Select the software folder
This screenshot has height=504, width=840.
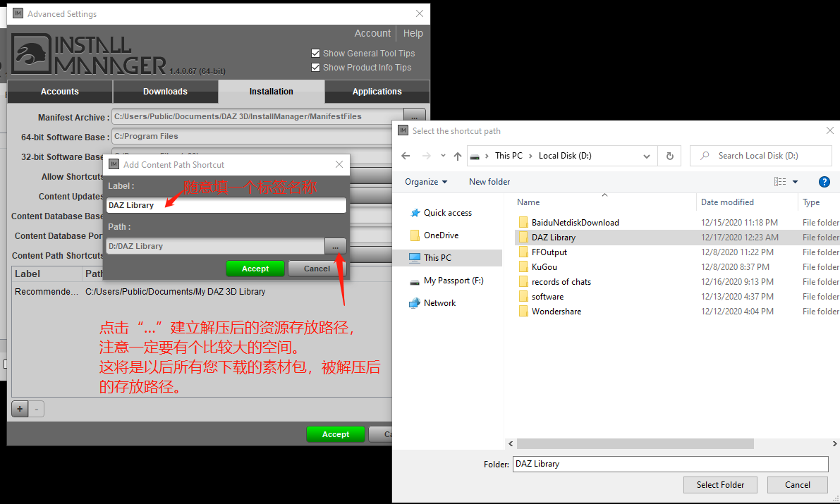tap(547, 297)
